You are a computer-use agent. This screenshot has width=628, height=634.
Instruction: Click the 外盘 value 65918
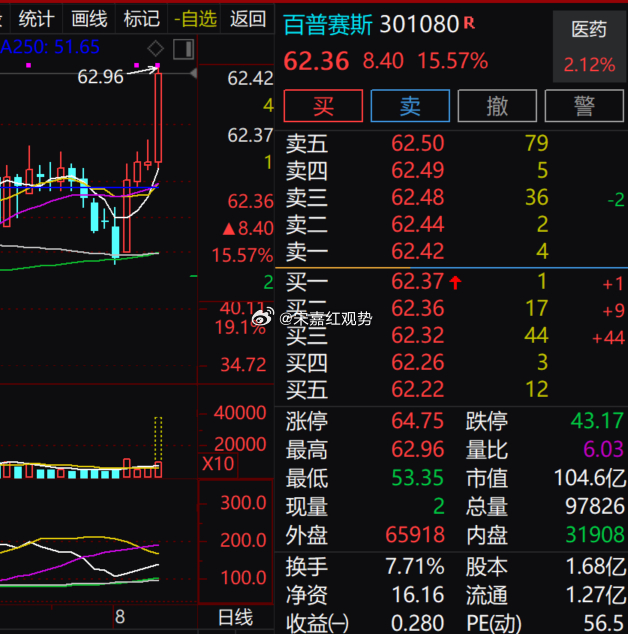[415, 535]
